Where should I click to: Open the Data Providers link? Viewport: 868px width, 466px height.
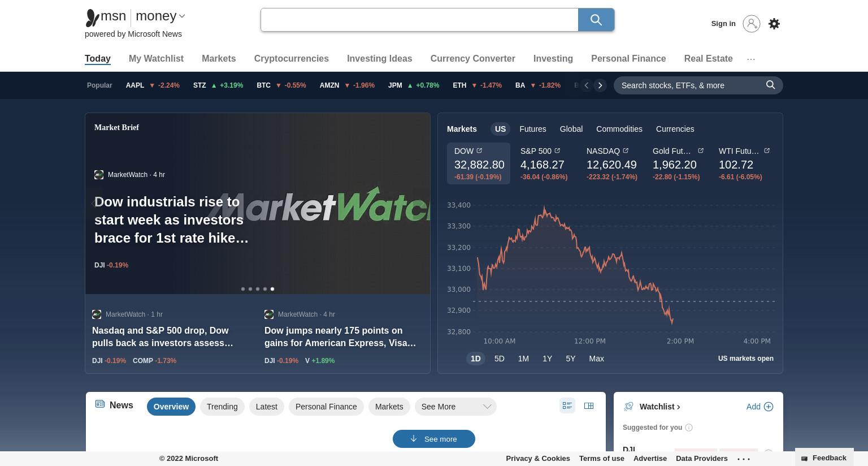tap(702, 459)
